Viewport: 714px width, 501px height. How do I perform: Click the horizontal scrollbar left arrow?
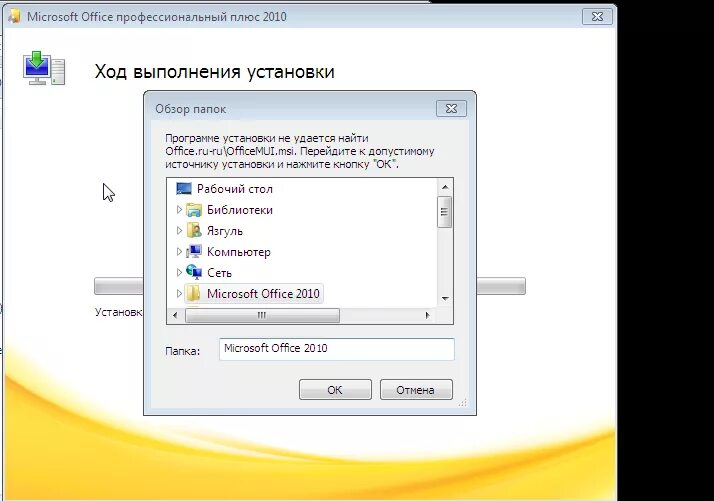[x=175, y=315]
